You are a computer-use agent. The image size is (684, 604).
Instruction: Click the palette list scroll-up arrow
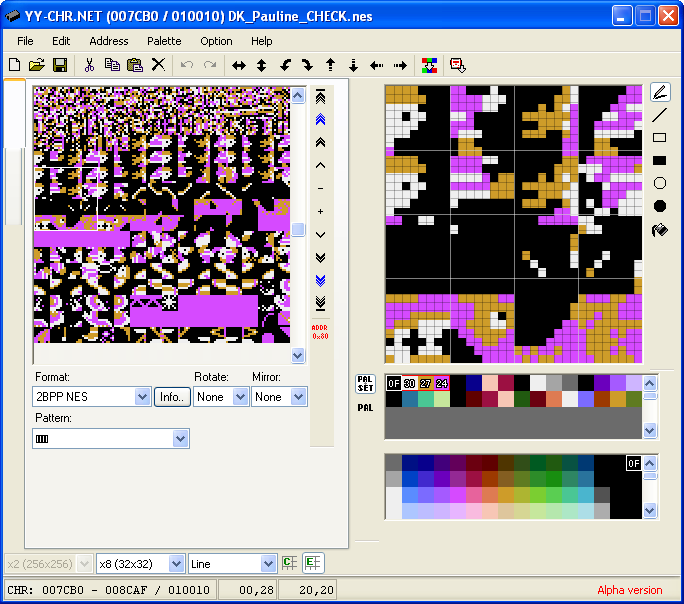pos(650,383)
